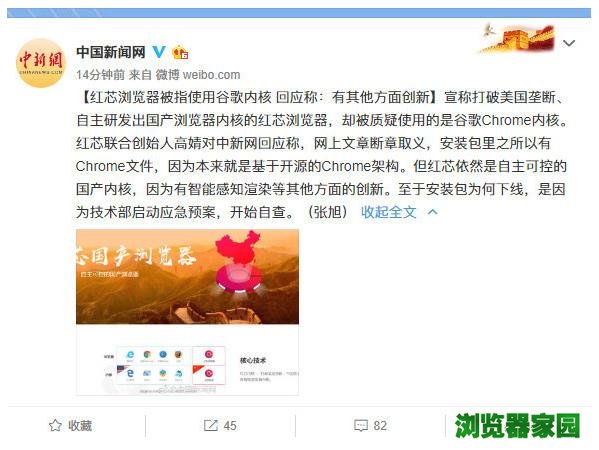Viewport: 599px width, 450px height.
Task: Open the attached 红芯国产浏览器 image thumbnail
Action: point(187,312)
